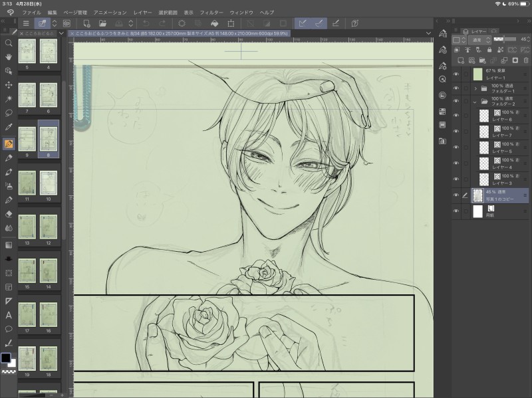This screenshot has height=398, width=532.
Task: Click the Clear dotted-circle icon
Action: pyautogui.click(x=182, y=23)
